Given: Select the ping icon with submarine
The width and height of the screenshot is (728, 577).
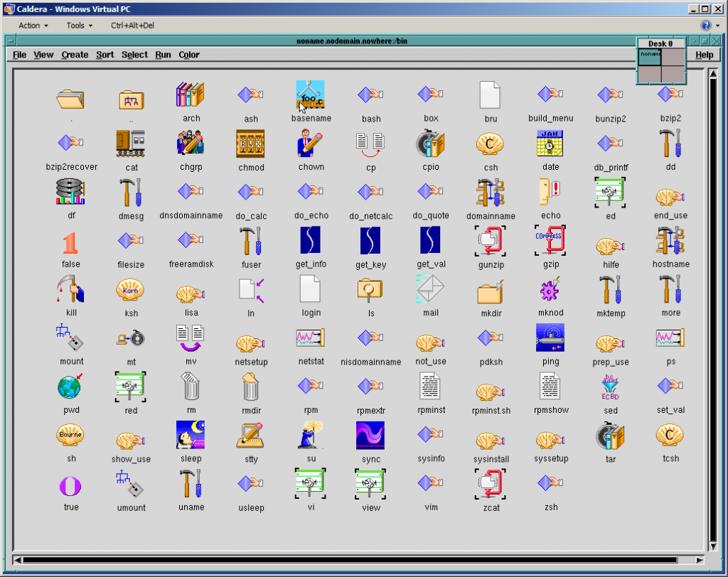Looking at the screenshot, I should [x=550, y=338].
